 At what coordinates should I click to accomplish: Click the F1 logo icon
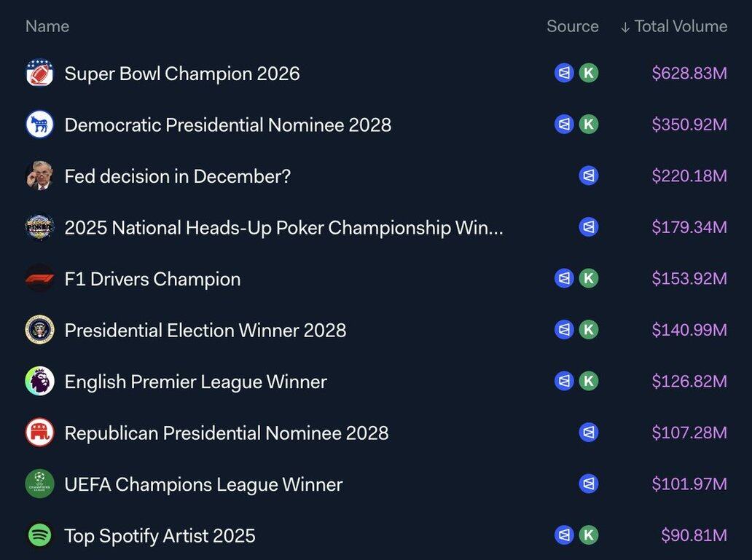tap(39, 279)
